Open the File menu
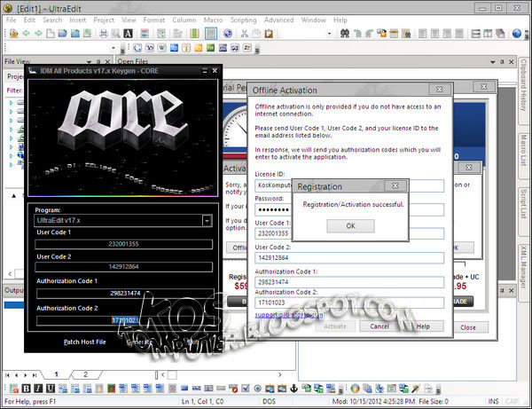Screen dimensions: 532x409 coord(11,20)
